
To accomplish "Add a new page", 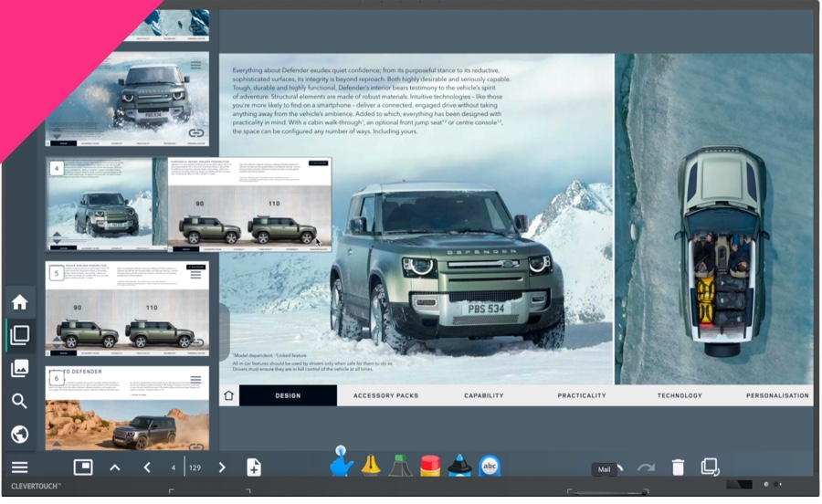I will tap(254, 467).
